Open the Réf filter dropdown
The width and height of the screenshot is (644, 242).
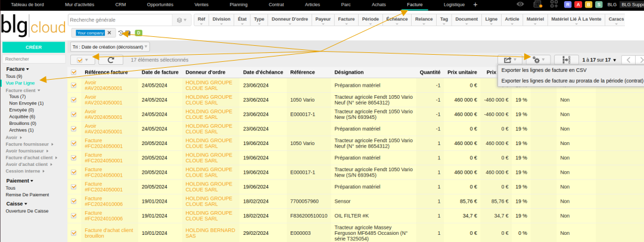(x=201, y=20)
